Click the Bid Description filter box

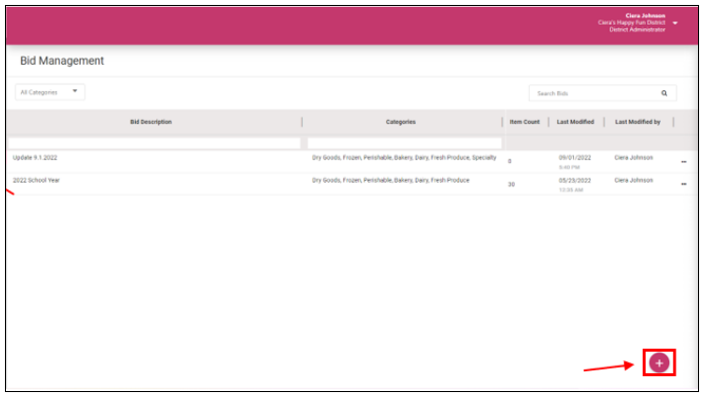154,143
